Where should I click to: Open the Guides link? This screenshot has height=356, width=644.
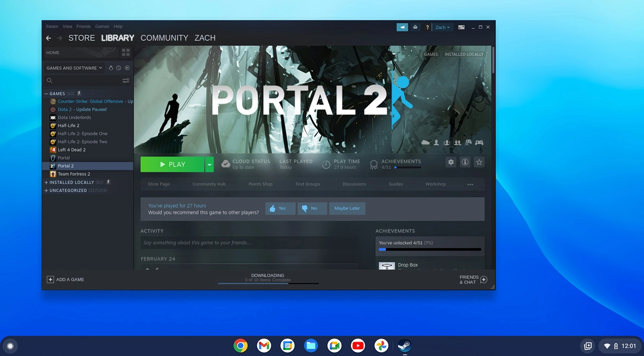pyautogui.click(x=396, y=184)
